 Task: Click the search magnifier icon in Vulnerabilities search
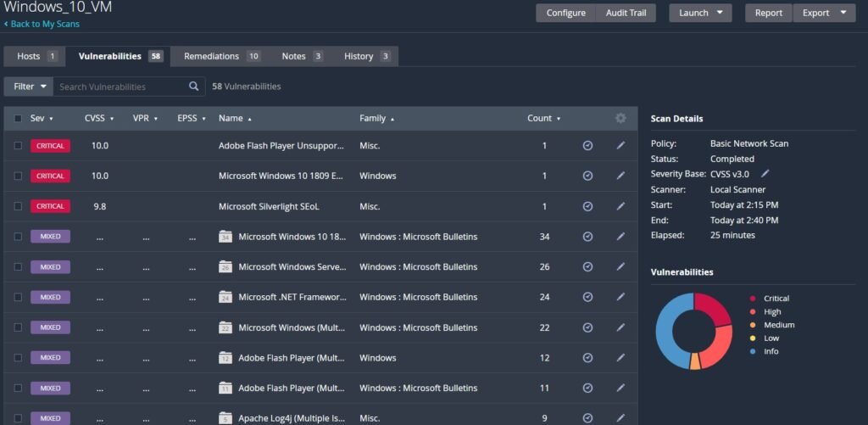[x=194, y=87]
